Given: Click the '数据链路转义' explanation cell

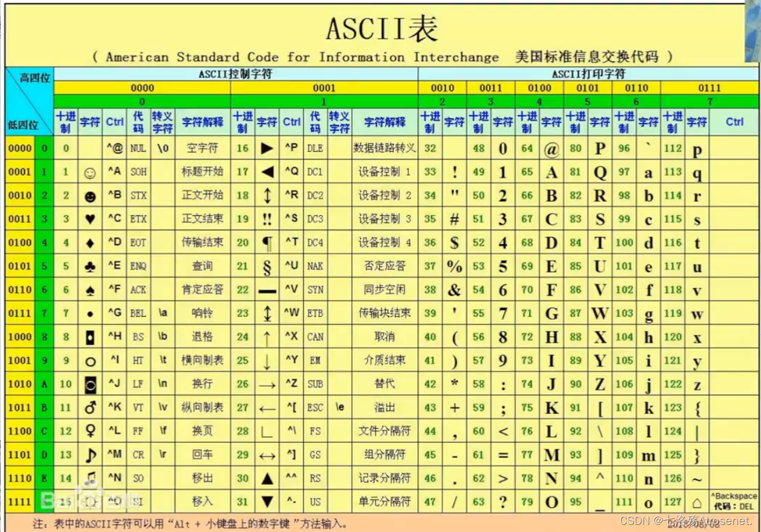Looking at the screenshot, I should (x=385, y=148).
